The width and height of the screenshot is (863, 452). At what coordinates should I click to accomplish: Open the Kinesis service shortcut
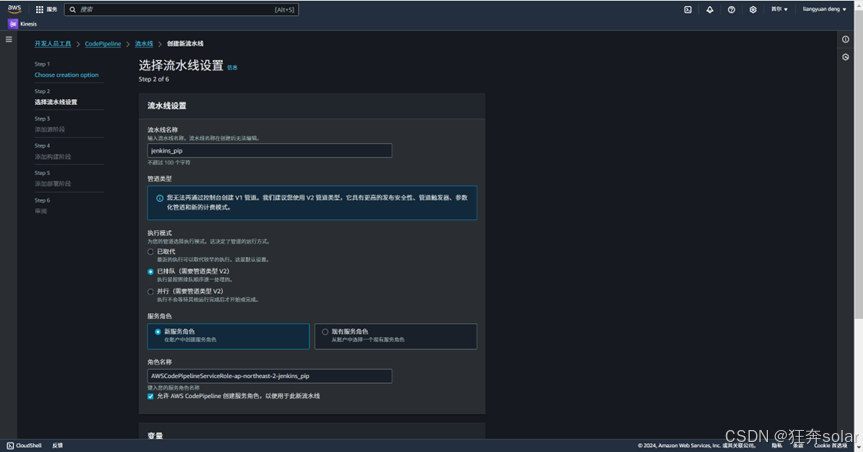(x=23, y=24)
